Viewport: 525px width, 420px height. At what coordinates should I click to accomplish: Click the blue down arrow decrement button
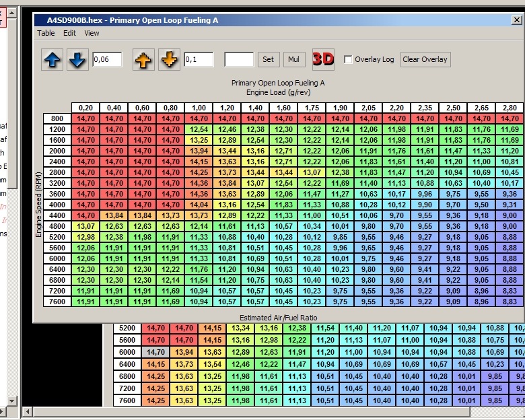(x=77, y=60)
